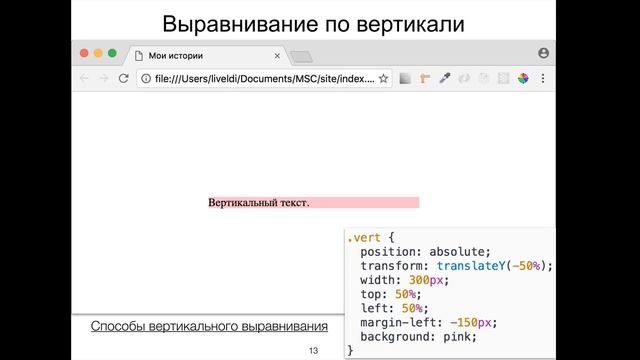640x360 pixels.
Task: Click the faded grid extension icon
Action: (503, 78)
